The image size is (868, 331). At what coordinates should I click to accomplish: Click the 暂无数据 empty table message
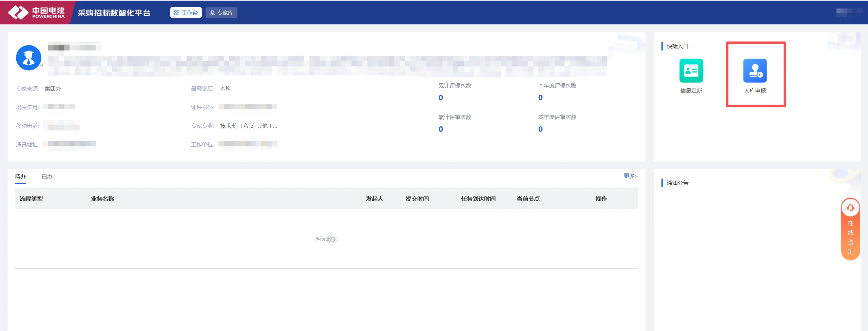[x=327, y=239]
